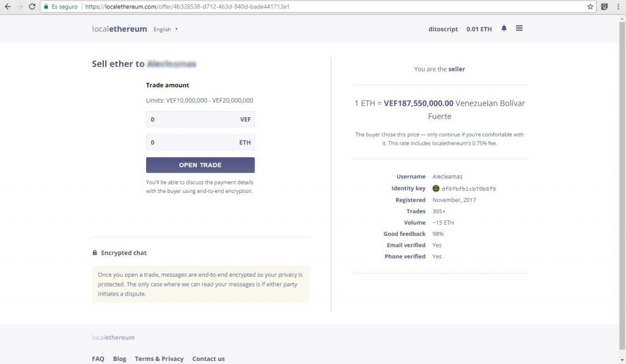This screenshot has height=364, width=626.
Task: Open the Chrome three-dot menu
Action: point(618,6)
